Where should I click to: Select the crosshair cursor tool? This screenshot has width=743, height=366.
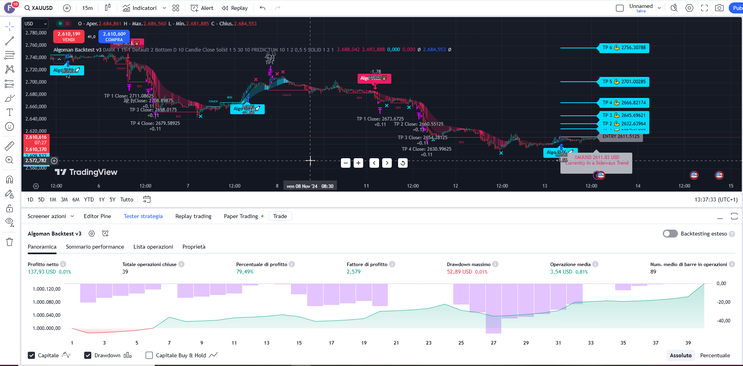click(9, 27)
